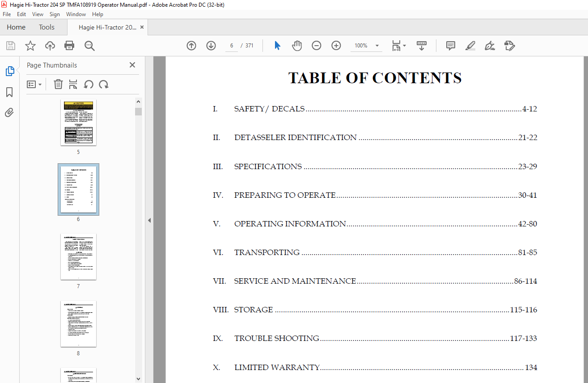Print the document with printer icon
This screenshot has width=588, height=383.
(x=69, y=46)
